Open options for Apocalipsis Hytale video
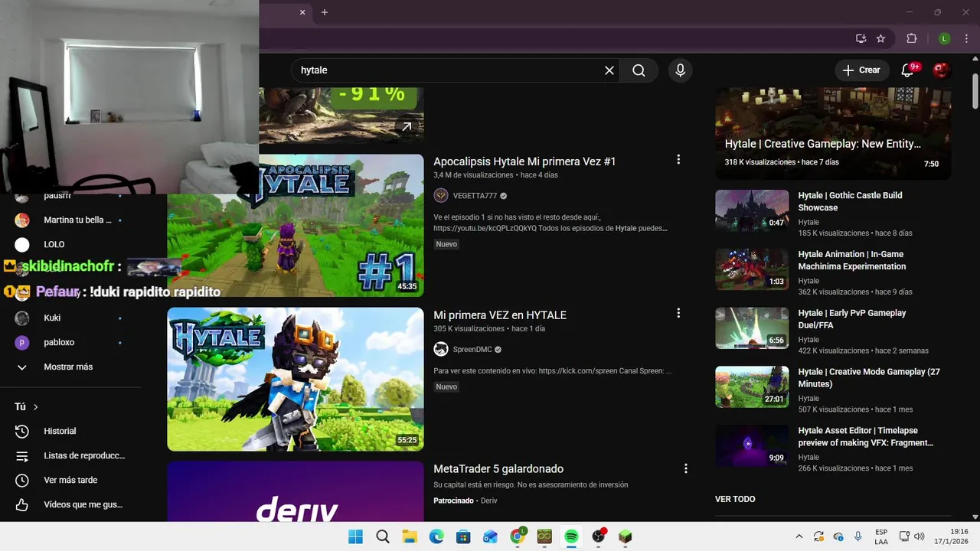 [x=678, y=160]
